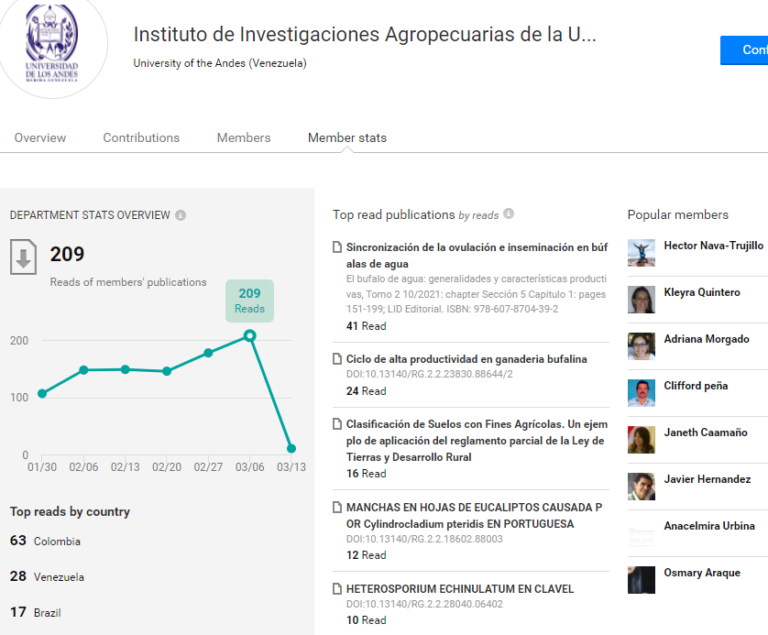Click the blue button at top right

[x=744, y=50]
